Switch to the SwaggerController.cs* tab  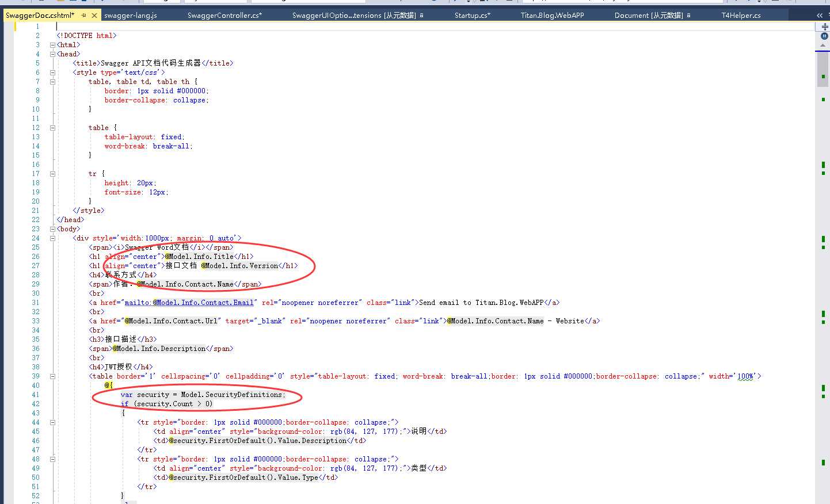click(x=224, y=16)
